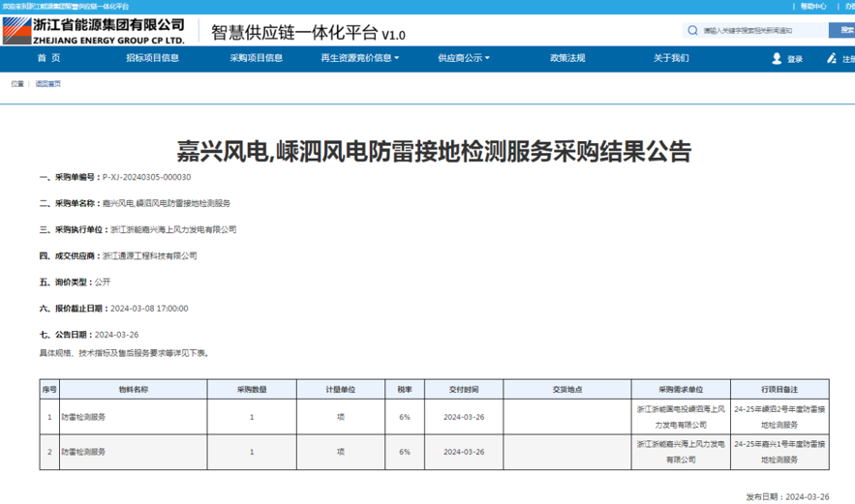Open the 招标项目信息 navigation item
Image resolution: width=855 pixels, height=504 pixels.
pos(152,58)
